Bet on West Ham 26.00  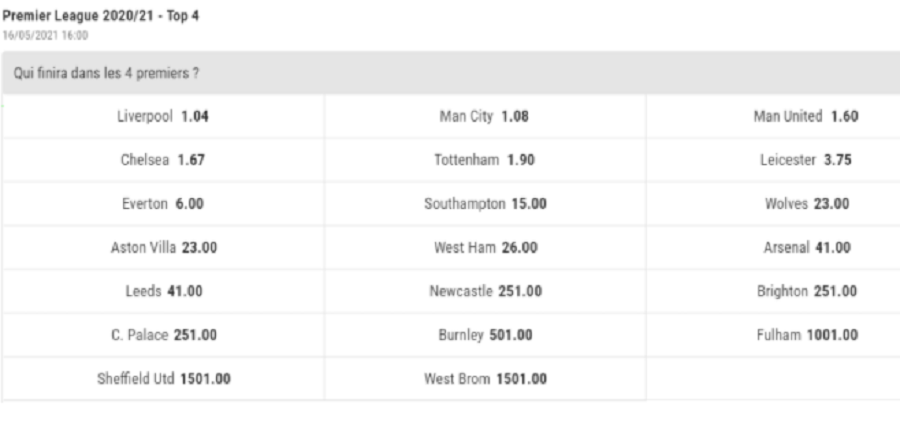485,247
